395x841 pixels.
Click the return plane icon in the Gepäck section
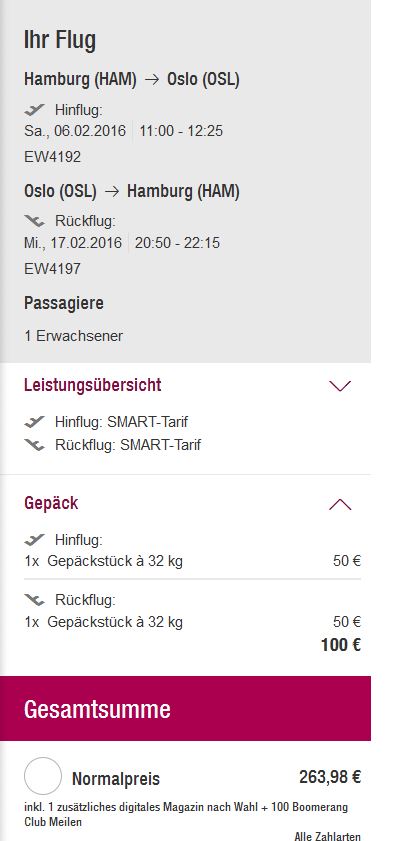(34, 599)
